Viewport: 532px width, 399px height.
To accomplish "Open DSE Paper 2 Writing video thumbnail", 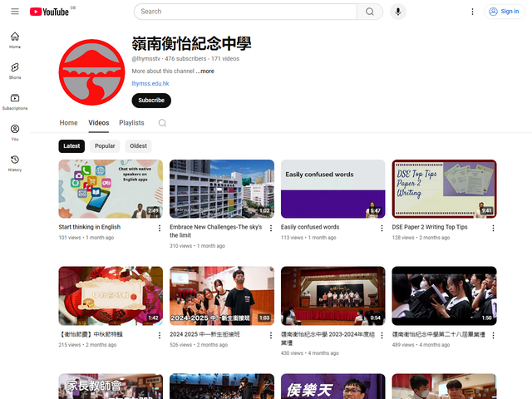I will point(444,189).
